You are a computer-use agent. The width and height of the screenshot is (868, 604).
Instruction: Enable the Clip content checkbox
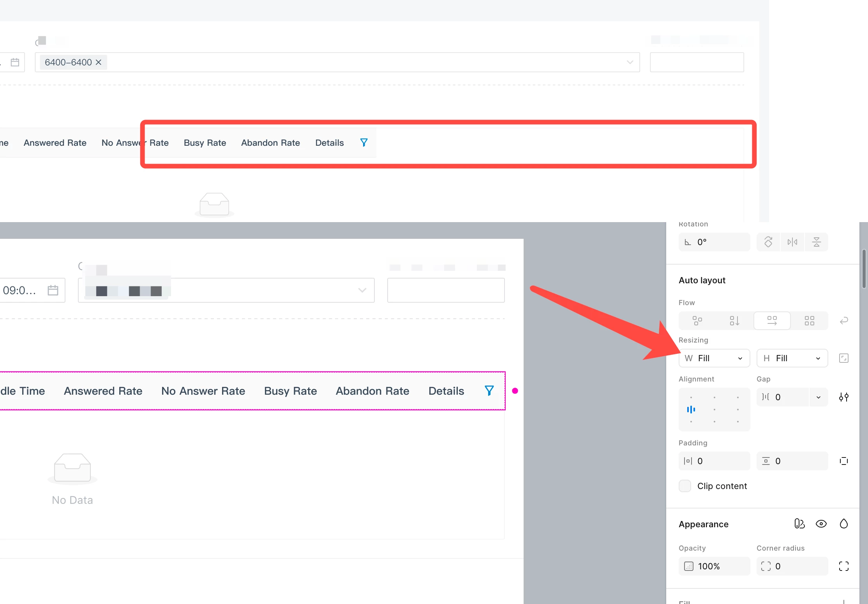(685, 486)
